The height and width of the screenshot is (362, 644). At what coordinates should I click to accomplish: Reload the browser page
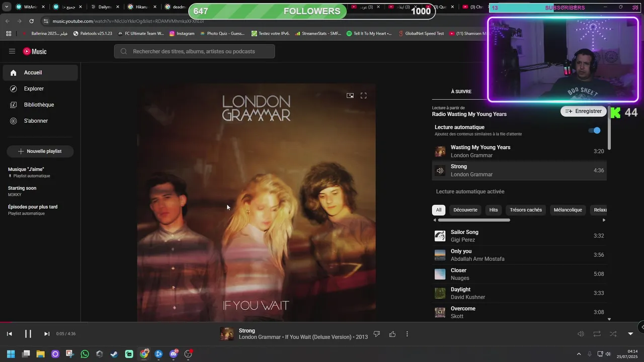31,21
